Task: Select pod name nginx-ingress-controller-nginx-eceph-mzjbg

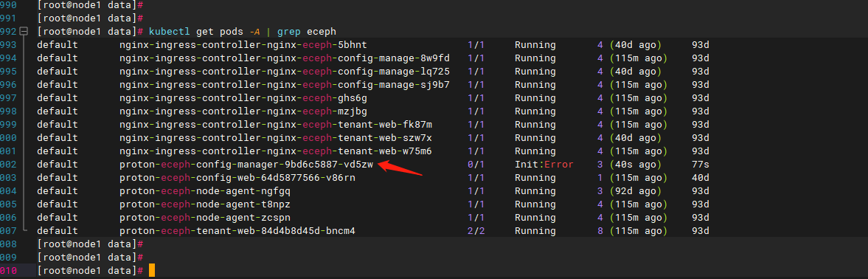Action: [x=243, y=111]
